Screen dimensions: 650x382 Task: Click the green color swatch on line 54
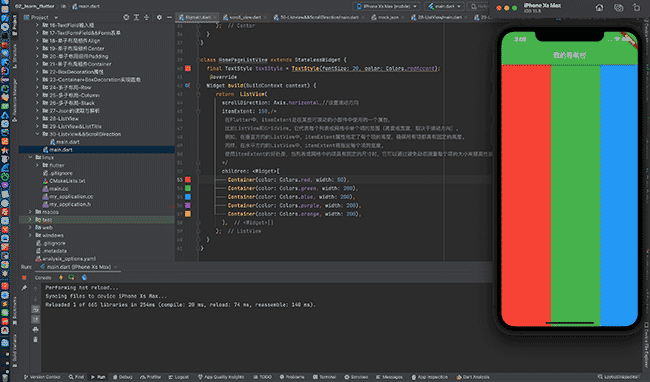point(188,189)
